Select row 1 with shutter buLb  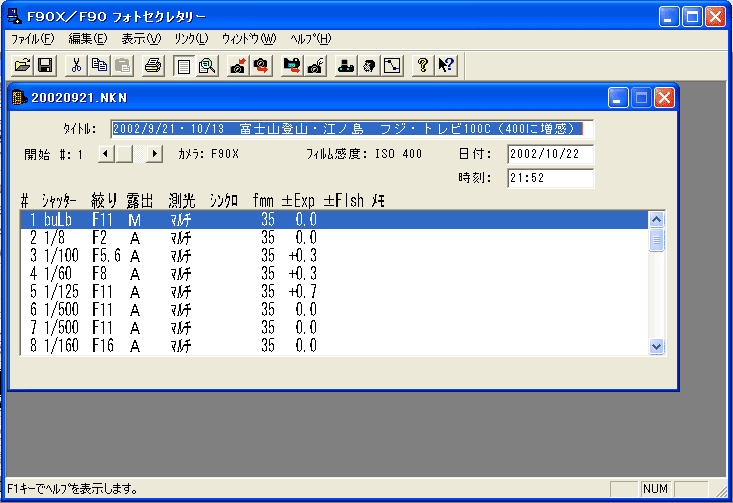[x=334, y=220]
